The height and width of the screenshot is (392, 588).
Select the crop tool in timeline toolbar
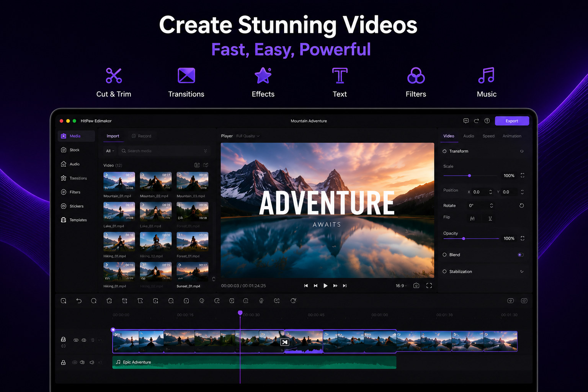124,301
